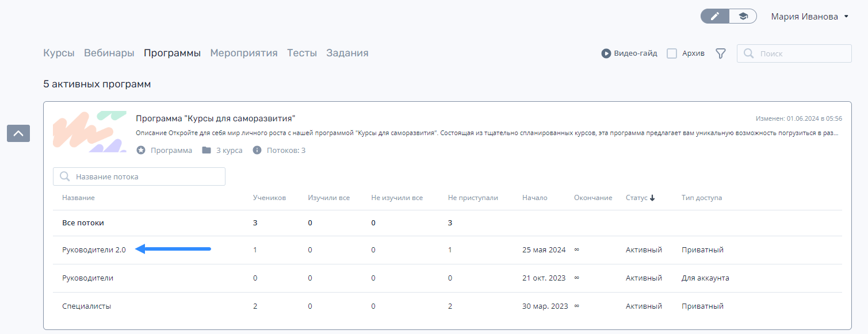Screen dimensions: 868x334
Task: Click the Название потока search box
Action: tap(139, 176)
